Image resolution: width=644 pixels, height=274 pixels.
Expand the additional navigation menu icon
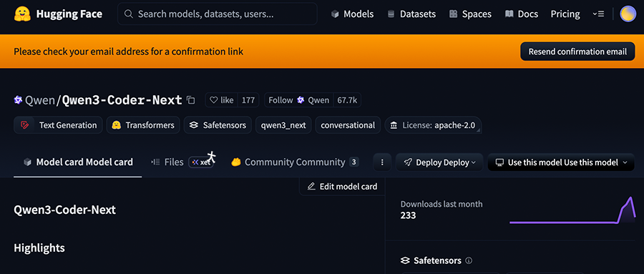[598, 14]
